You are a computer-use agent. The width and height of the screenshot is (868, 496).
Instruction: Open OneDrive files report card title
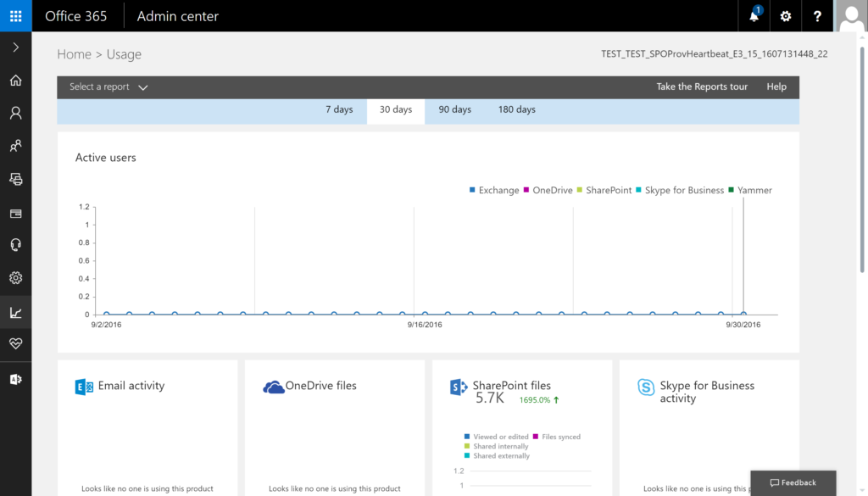click(320, 385)
